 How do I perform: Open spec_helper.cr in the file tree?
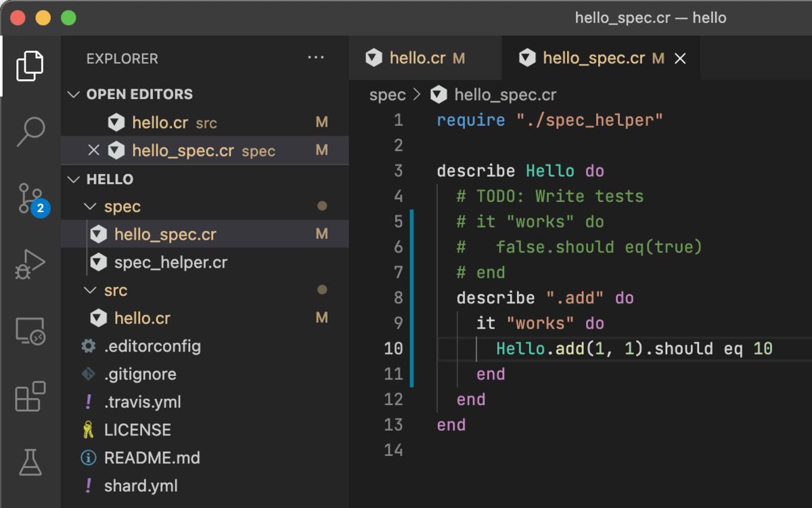(x=205, y=262)
